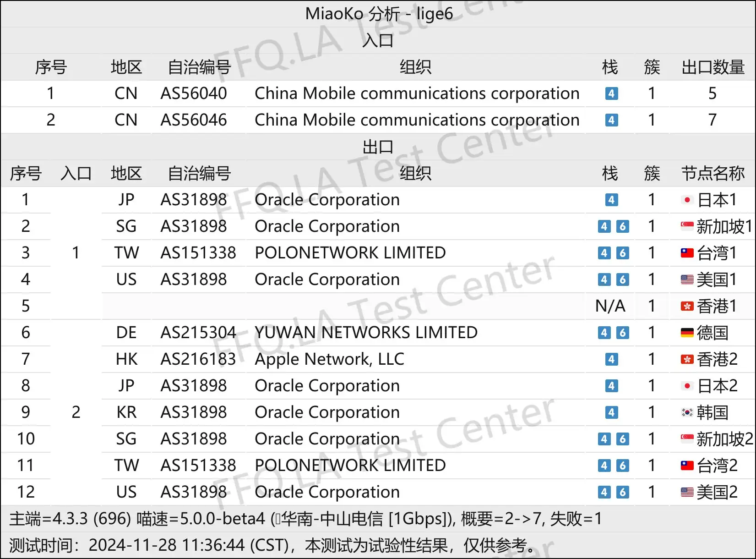Click the US flag icon beside 美国2
Image resolution: width=756 pixels, height=559 pixels.
tap(687, 492)
